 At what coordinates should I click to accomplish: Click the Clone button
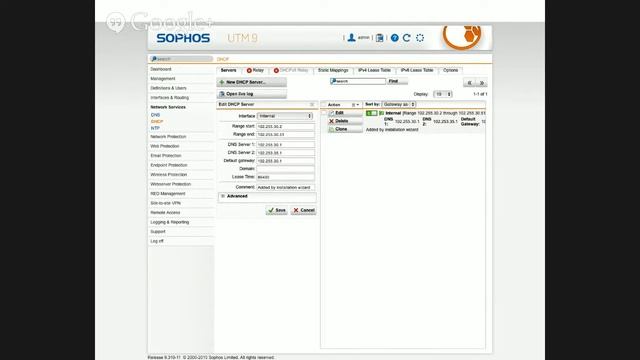coord(345,129)
